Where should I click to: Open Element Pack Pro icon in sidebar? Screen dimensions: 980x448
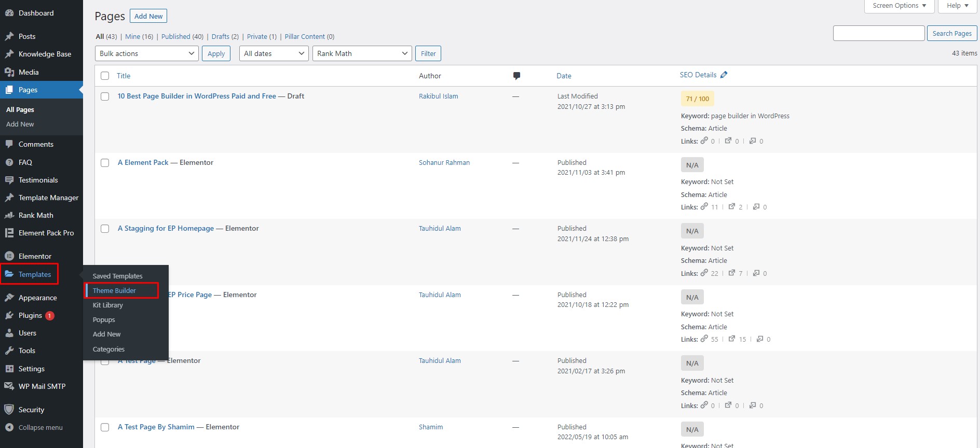[9, 233]
